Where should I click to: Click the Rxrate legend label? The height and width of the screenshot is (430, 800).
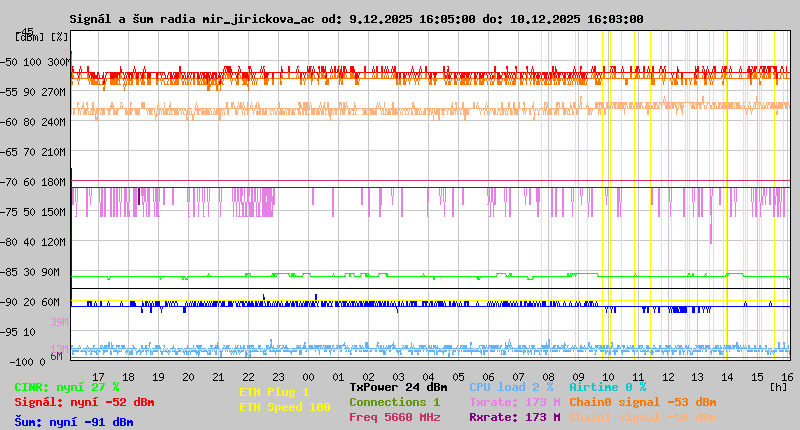514,417
